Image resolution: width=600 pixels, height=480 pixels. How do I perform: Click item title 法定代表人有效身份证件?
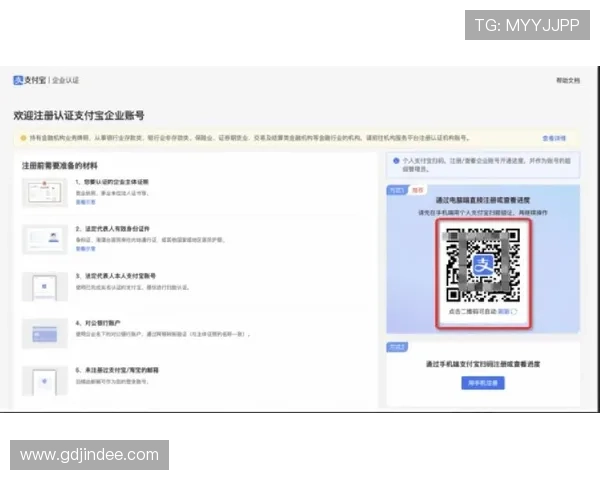point(112,229)
